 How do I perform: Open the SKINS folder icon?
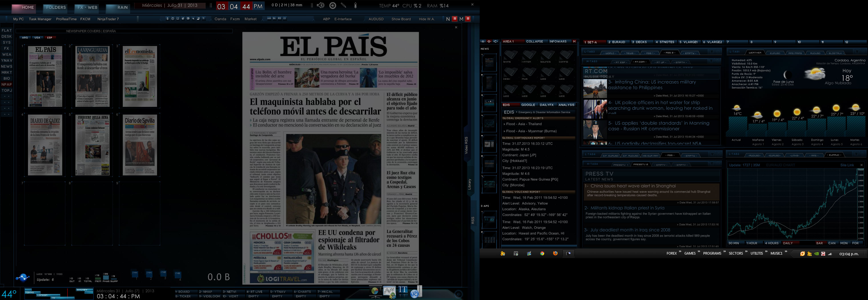point(511,55)
